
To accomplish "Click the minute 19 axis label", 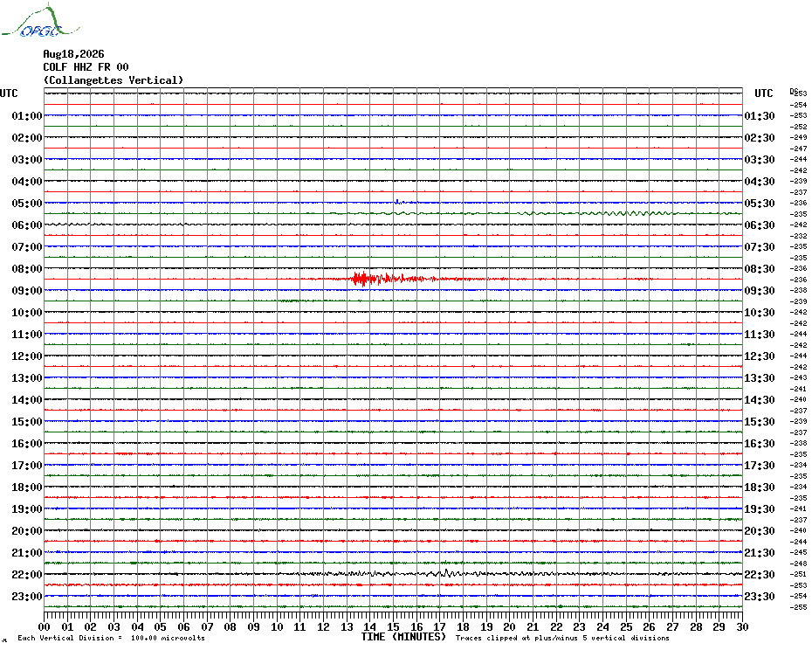I will [x=486, y=627].
